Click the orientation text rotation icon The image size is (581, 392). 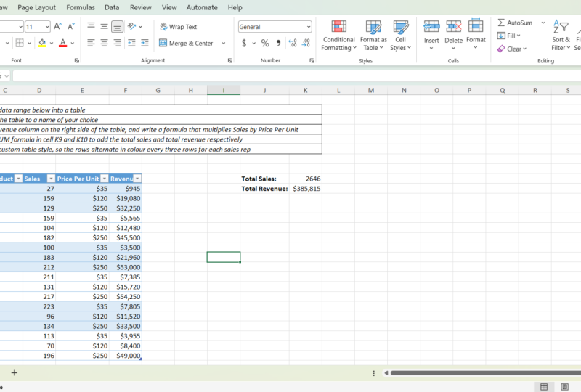point(132,26)
